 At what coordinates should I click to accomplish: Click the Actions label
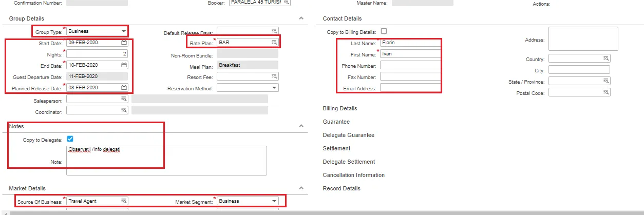pyautogui.click(x=541, y=4)
